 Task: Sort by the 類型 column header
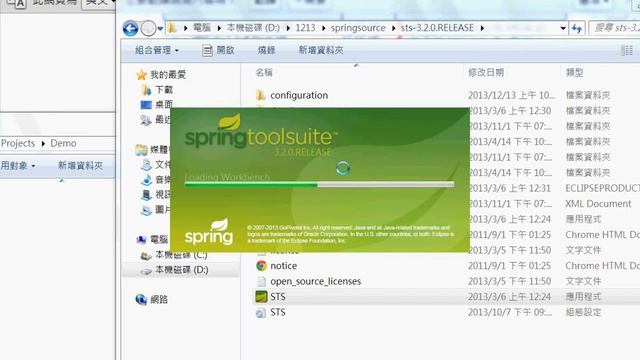point(574,73)
